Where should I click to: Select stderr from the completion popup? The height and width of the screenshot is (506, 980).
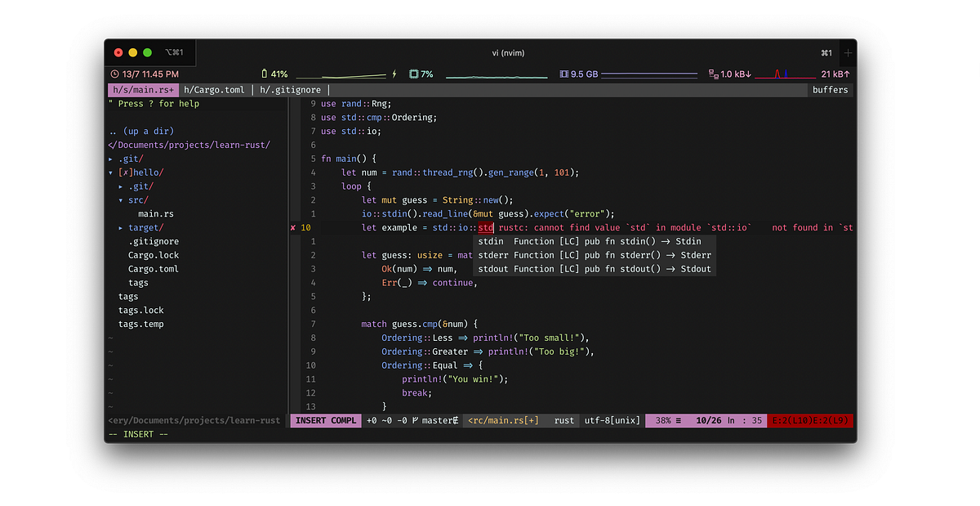492,254
